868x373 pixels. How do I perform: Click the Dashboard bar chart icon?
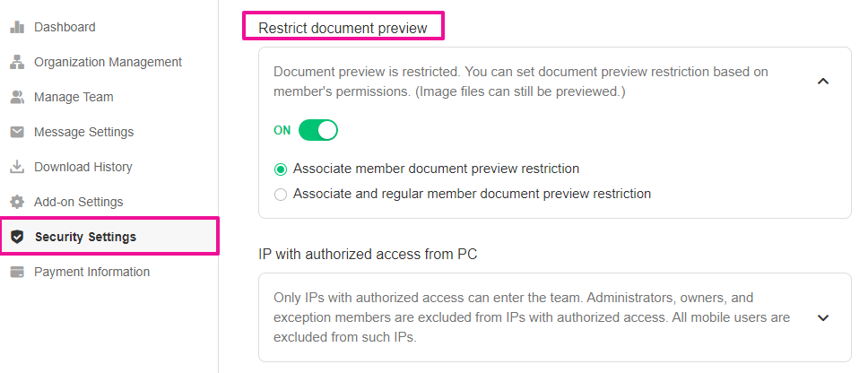tap(16, 27)
